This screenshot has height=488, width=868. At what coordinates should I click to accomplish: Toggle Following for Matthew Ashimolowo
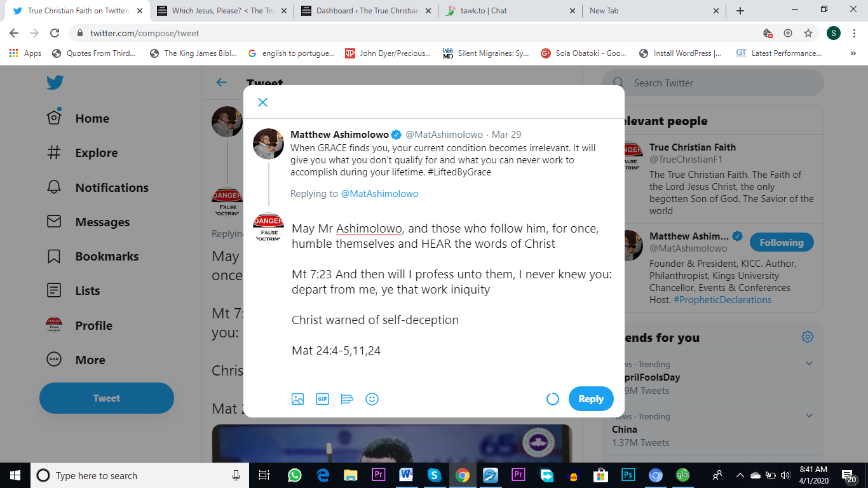pos(782,242)
